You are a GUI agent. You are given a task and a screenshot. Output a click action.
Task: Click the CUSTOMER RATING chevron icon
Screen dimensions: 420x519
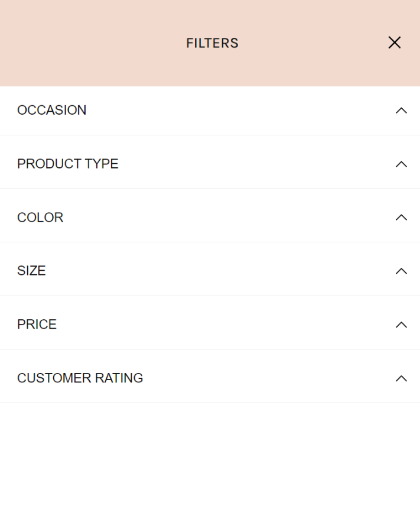click(402, 378)
